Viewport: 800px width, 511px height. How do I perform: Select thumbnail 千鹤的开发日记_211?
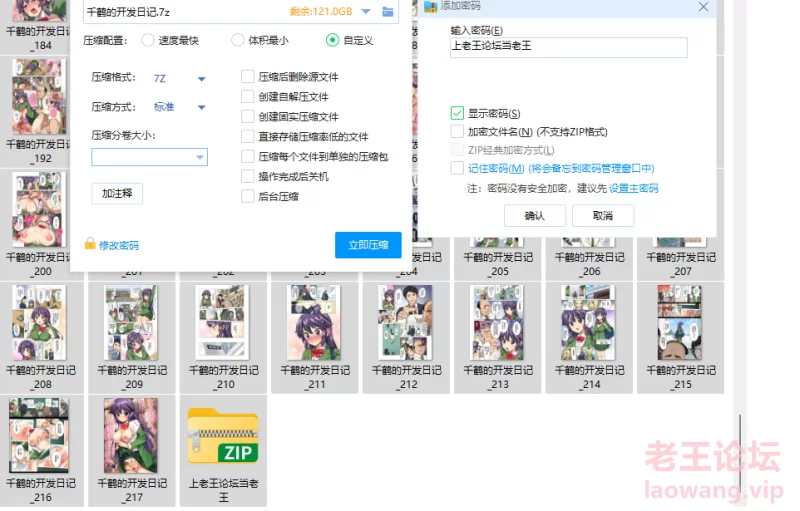(x=315, y=322)
